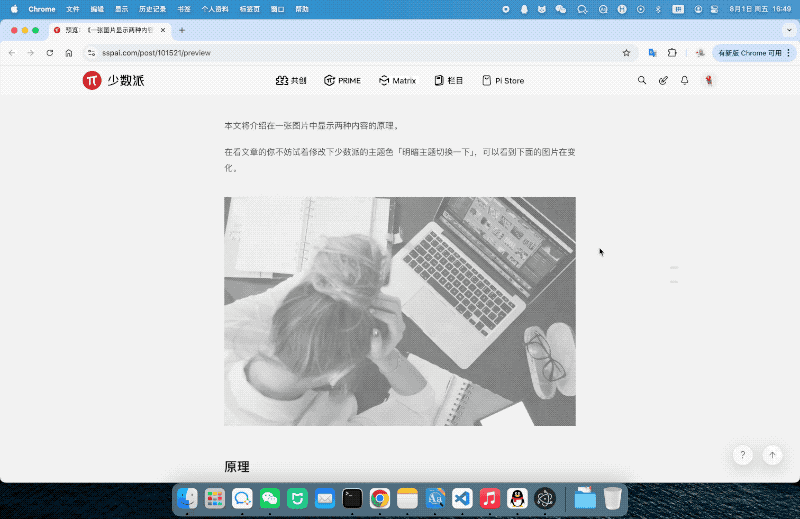
Task: Bookmark this page with the star
Action: click(626, 53)
